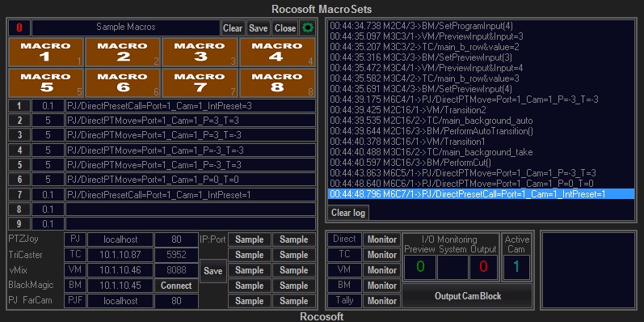
Task: Toggle the VM Monitor button
Action: (382, 270)
